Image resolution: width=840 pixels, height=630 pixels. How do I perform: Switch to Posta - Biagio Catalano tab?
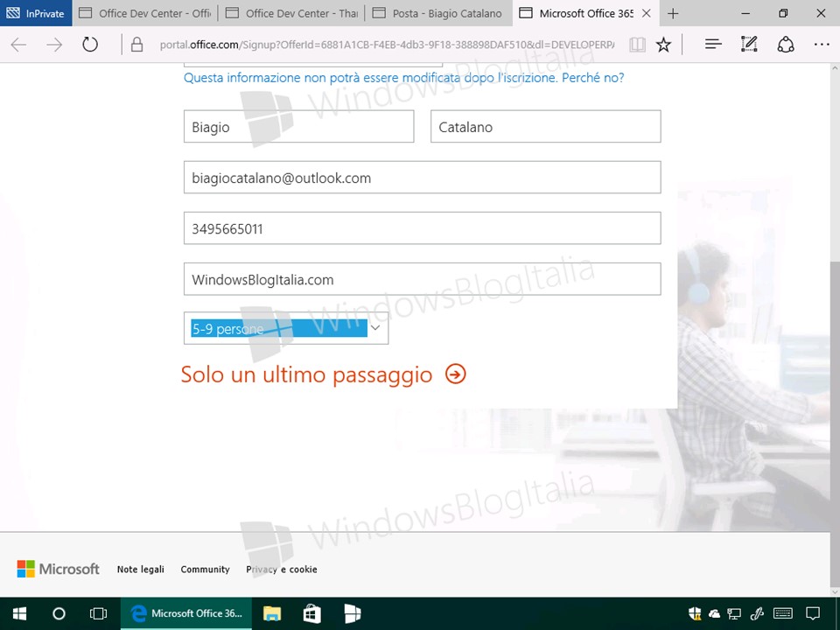(x=438, y=13)
